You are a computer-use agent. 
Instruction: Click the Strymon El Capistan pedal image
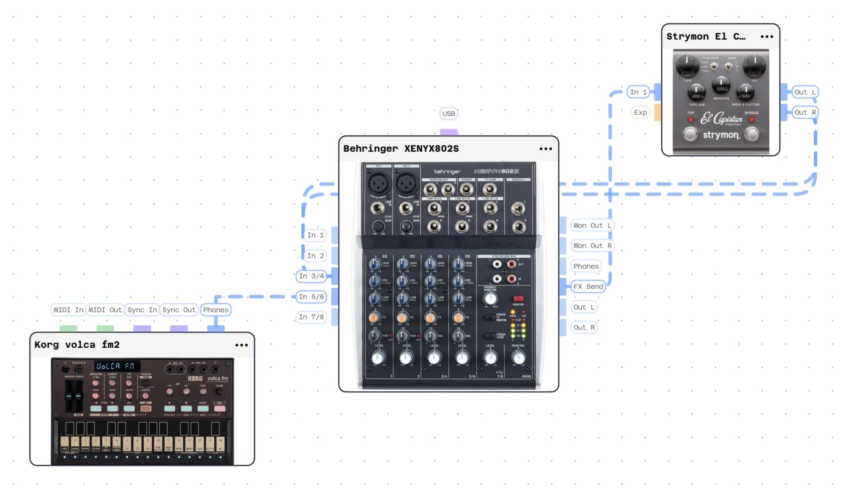(721, 101)
